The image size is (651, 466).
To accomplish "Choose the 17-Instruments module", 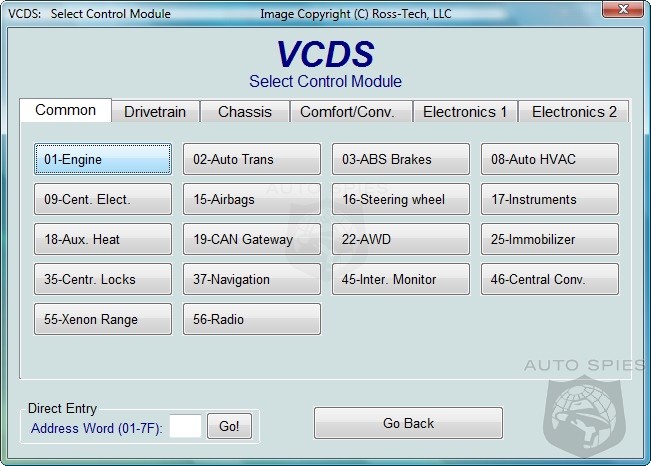I will 549,199.
